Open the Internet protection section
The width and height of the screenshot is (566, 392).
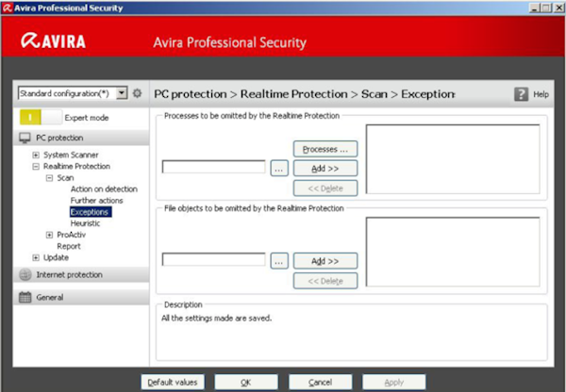(x=81, y=275)
